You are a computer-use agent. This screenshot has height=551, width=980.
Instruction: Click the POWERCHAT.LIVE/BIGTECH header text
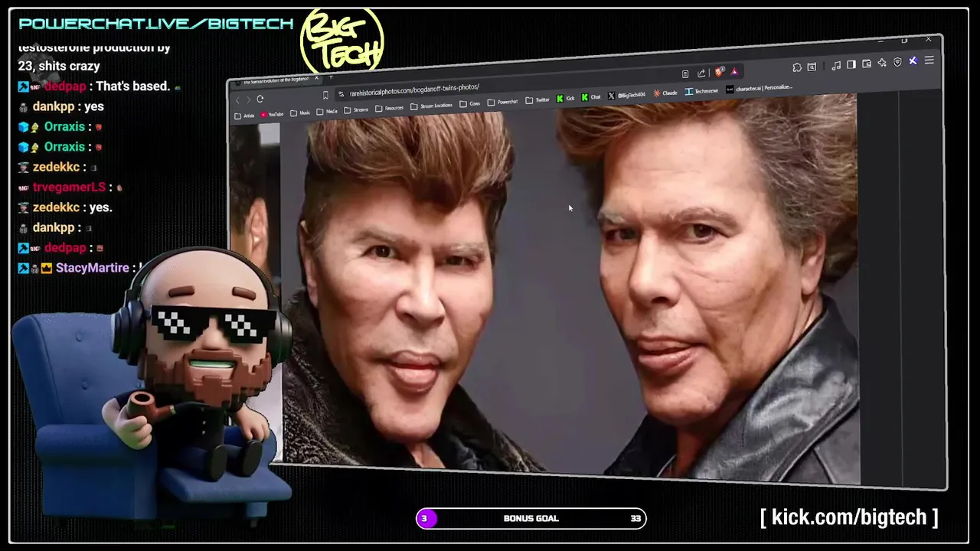155,24
